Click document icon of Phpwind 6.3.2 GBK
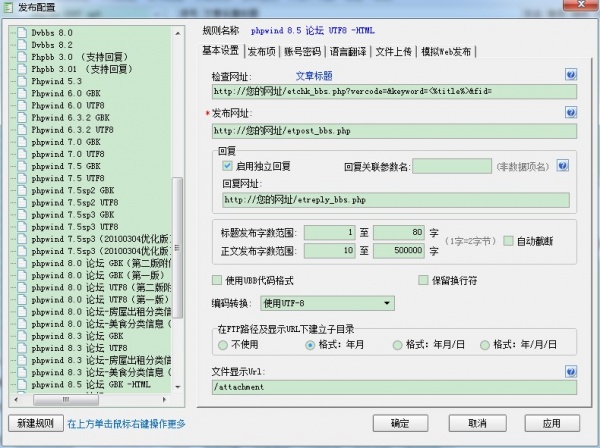The width and height of the screenshot is (600, 448). coord(22,117)
